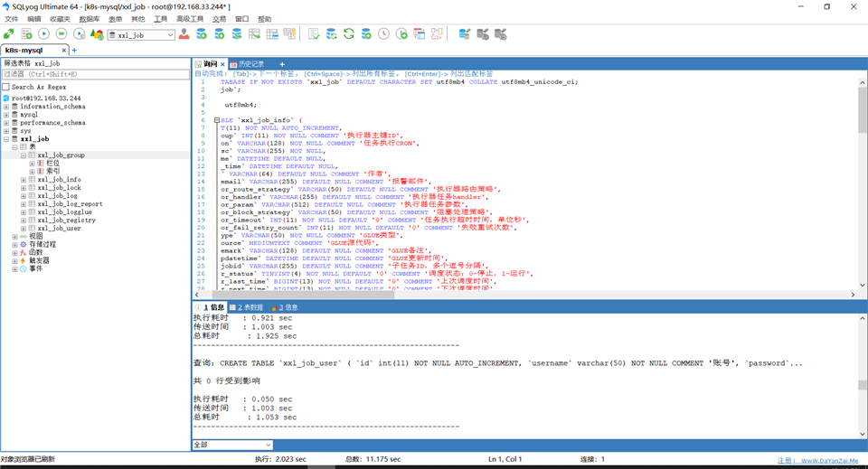Open the xxl_job database selector dropdown
Viewport: 868px width, 469px height.
(170, 35)
